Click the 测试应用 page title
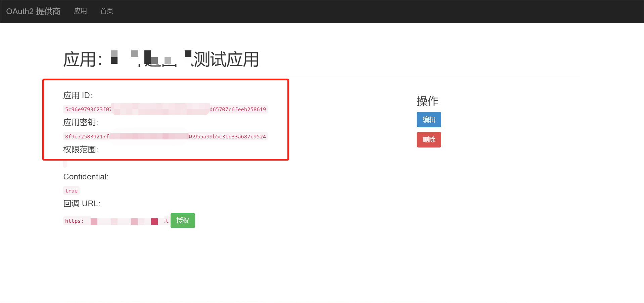This screenshot has height=303, width=644. tap(161, 59)
